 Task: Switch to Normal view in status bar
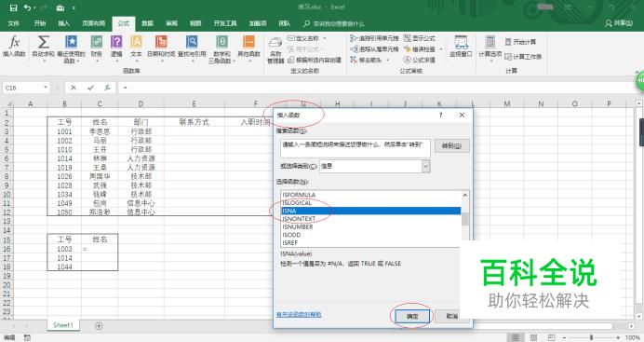coord(515,338)
